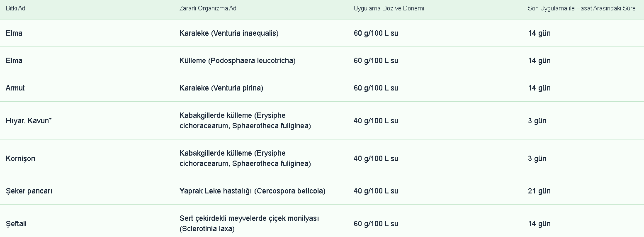Viewport: 644px width, 237px height.
Task: Select the "Hıyar, Kavun*" row label
Action: tap(29, 121)
